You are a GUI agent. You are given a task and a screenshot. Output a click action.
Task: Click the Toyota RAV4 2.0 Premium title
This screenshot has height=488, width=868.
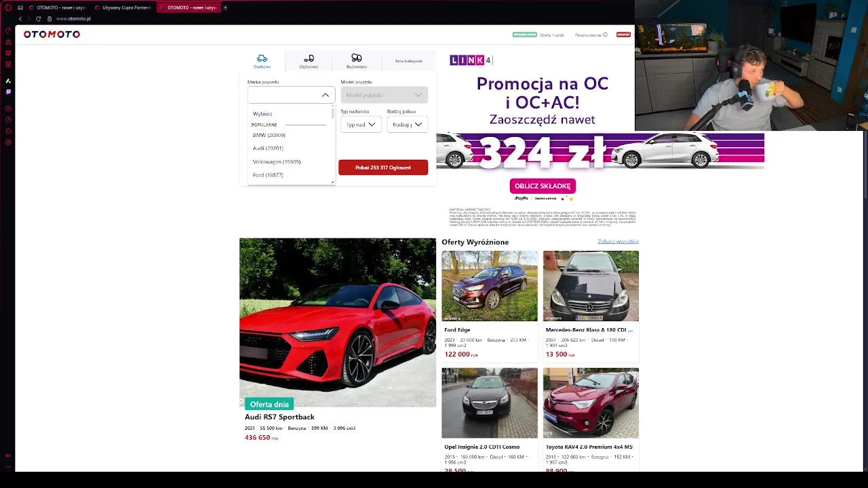(589, 447)
